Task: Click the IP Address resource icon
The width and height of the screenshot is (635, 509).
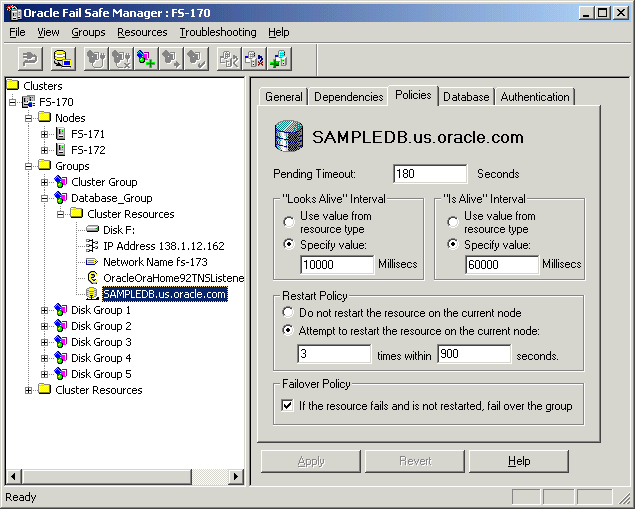Action: pyautogui.click(x=92, y=245)
